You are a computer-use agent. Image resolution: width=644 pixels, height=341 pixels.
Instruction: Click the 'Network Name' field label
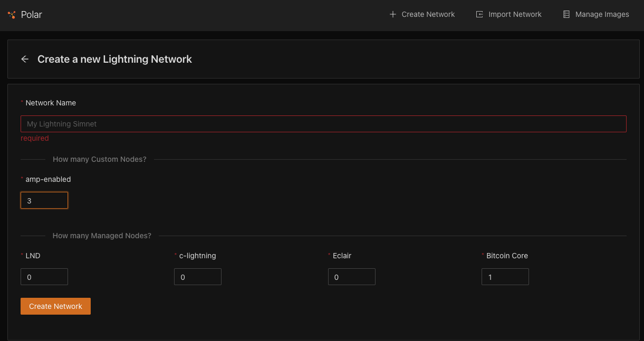pos(51,103)
